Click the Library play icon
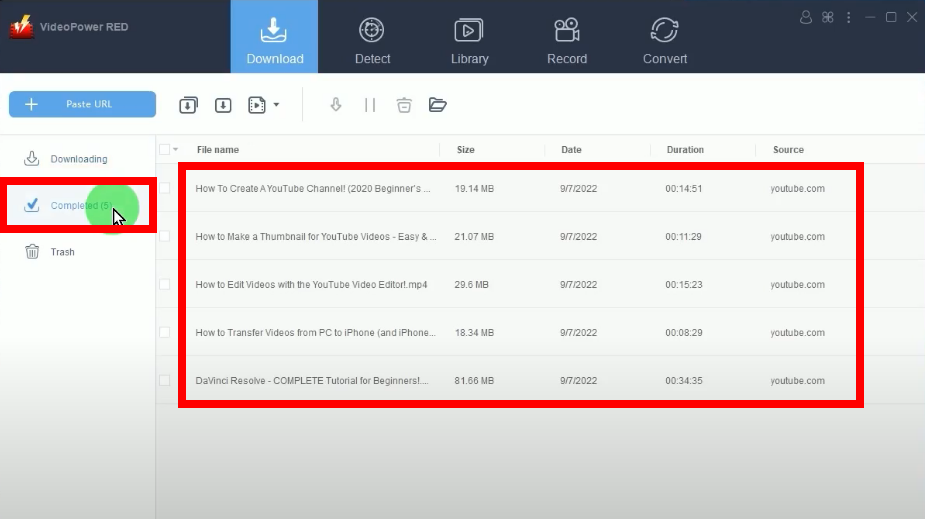 point(468,30)
